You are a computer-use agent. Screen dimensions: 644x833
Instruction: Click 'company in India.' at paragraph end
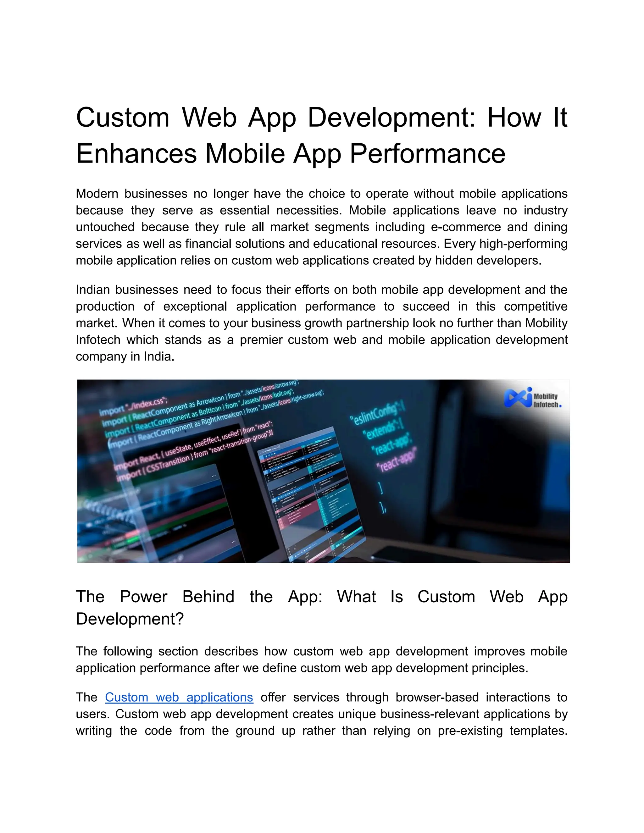125,357
